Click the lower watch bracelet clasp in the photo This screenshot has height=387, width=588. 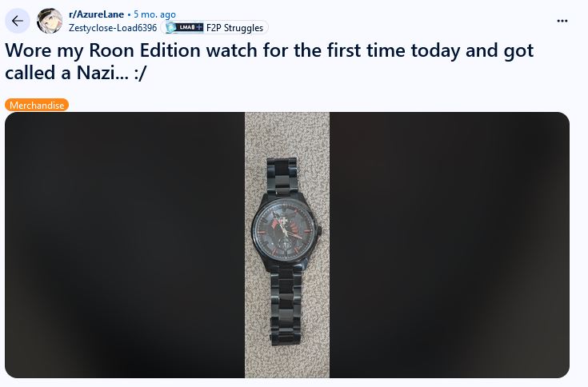point(286,307)
